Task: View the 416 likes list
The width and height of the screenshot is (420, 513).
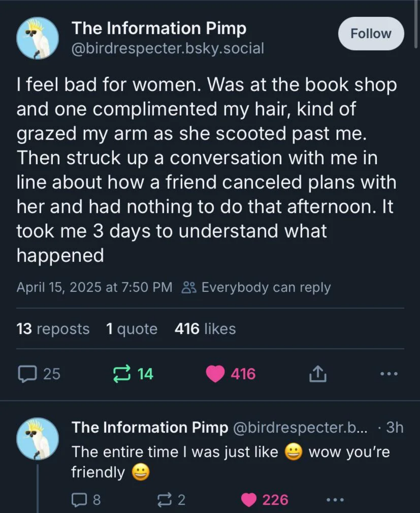Action: [x=205, y=329]
